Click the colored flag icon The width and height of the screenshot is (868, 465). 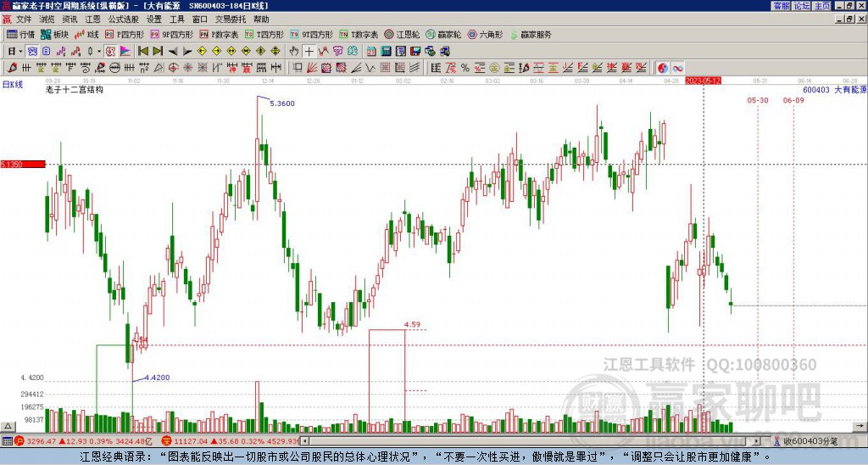(x=125, y=52)
